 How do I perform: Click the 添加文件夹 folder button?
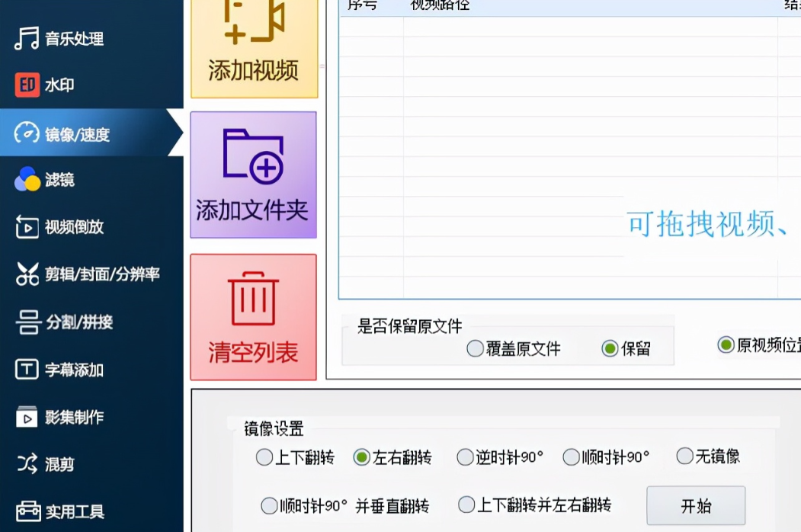tap(253, 175)
